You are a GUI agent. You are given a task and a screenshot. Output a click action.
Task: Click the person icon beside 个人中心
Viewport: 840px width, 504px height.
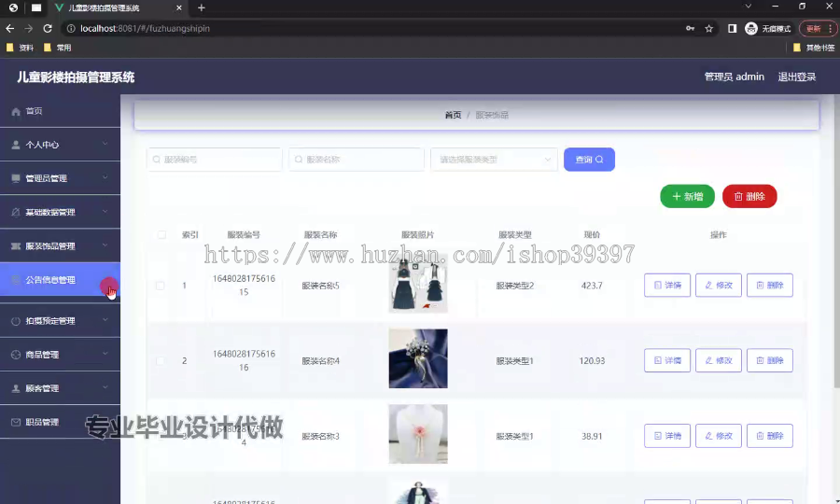pyautogui.click(x=16, y=145)
